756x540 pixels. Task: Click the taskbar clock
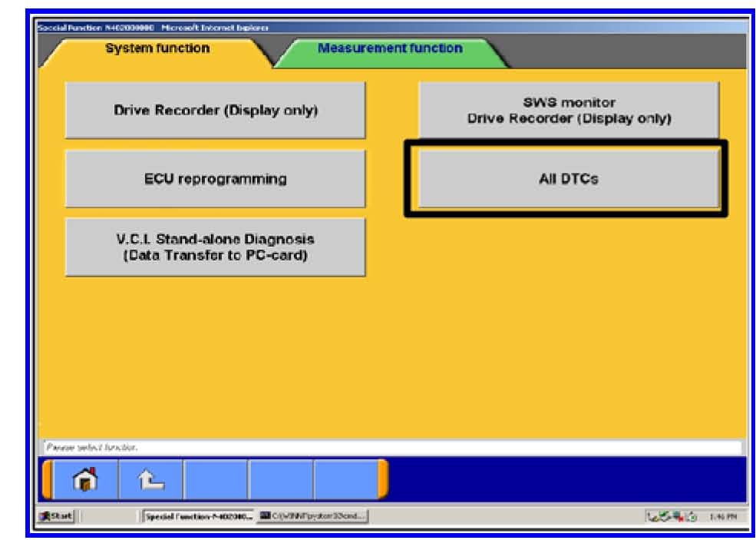tap(726, 515)
